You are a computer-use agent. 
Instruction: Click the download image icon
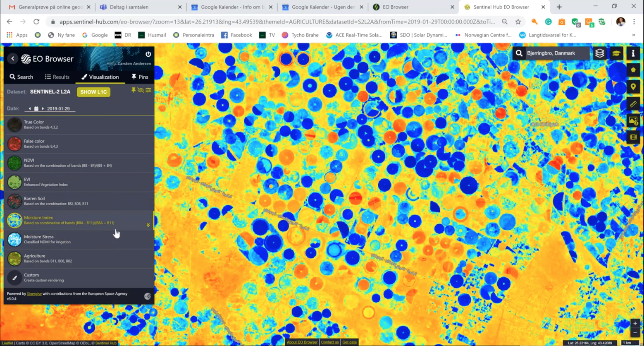point(633,121)
